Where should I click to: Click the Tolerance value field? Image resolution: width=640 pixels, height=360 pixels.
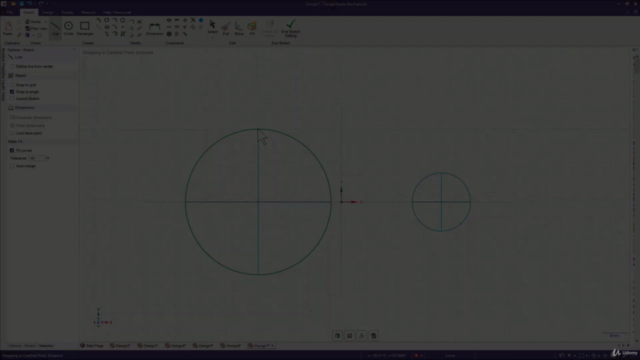tap(37, 158)
